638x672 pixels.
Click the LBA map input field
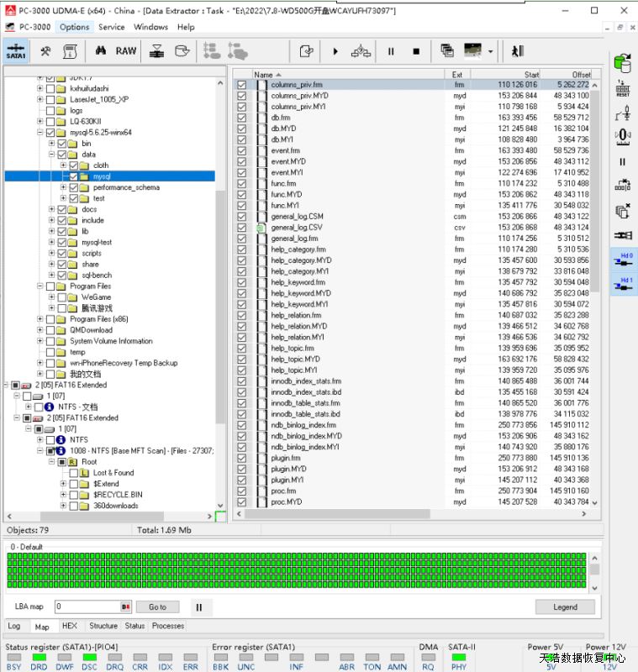coord(87,606)
